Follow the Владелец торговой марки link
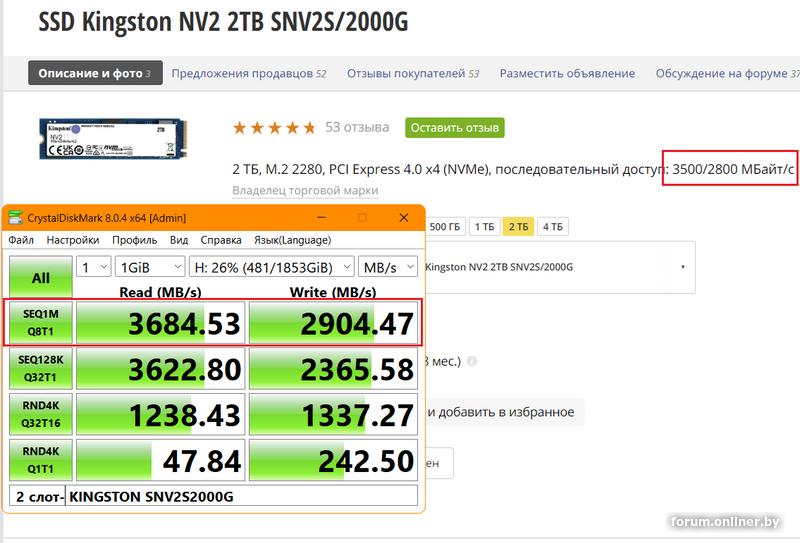 (305, 190)
